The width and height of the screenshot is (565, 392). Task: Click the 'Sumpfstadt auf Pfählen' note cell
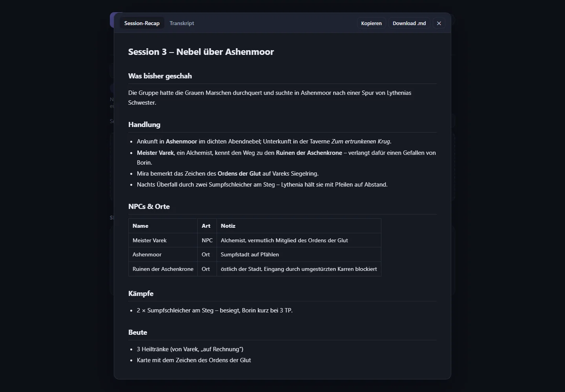pyautogui.click(x=299, y=254)
